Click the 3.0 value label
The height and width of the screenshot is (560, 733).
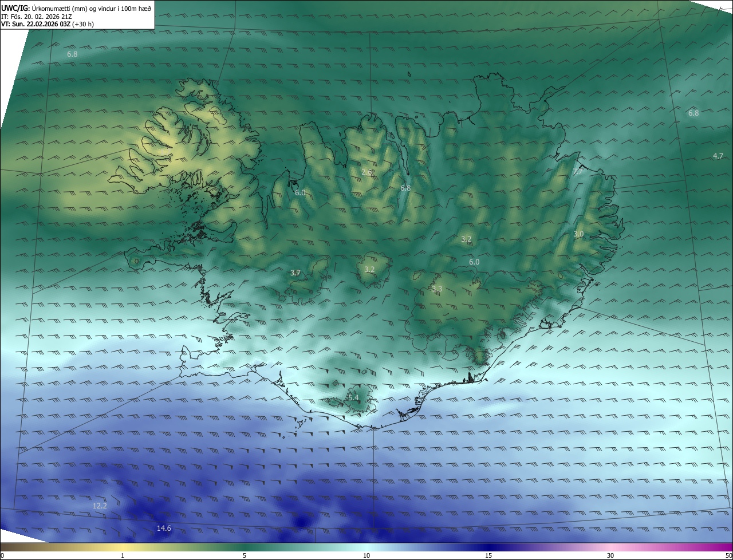tap(578, 234)
